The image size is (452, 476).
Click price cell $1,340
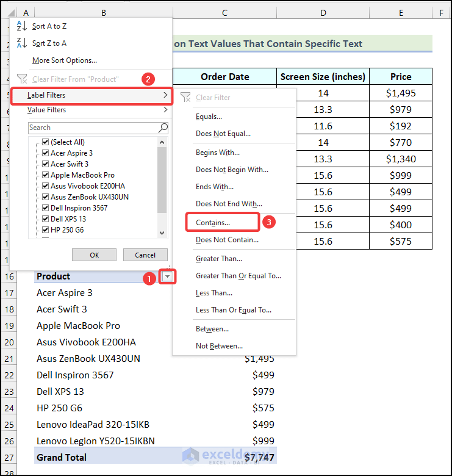point(401,159)
